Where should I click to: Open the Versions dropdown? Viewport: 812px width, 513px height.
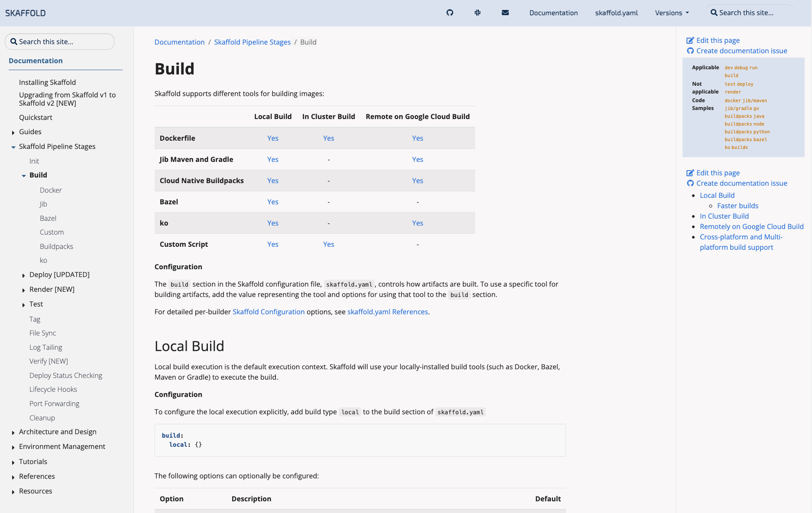672,13
